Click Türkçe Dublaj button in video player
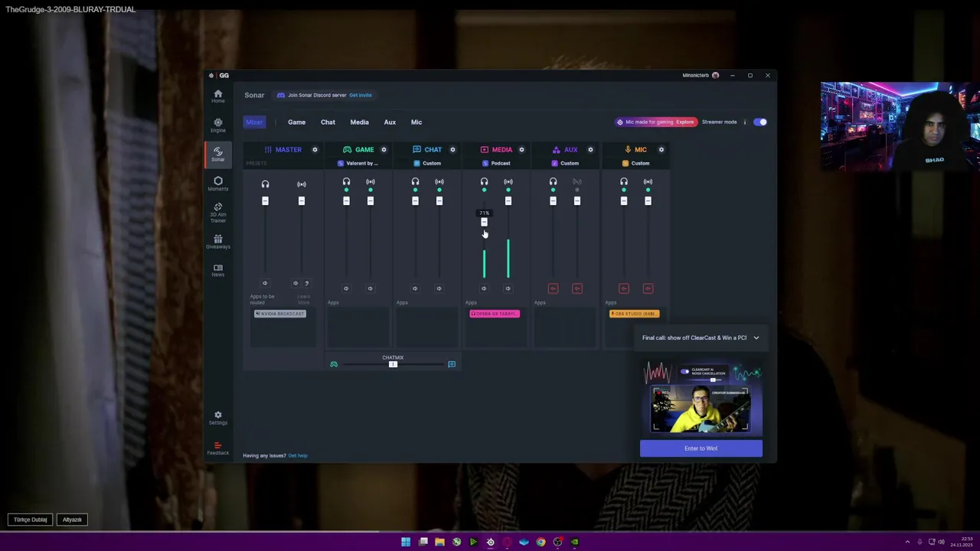Viewport: 980px width, 551px height. click(31, 520)
